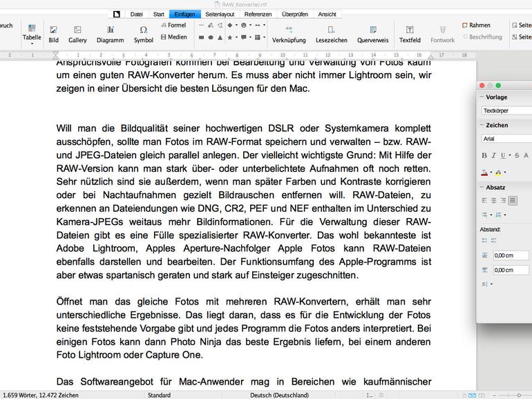Insert a flowchart shape
Screen dimensions: 532x399
[x=258, y=37]
